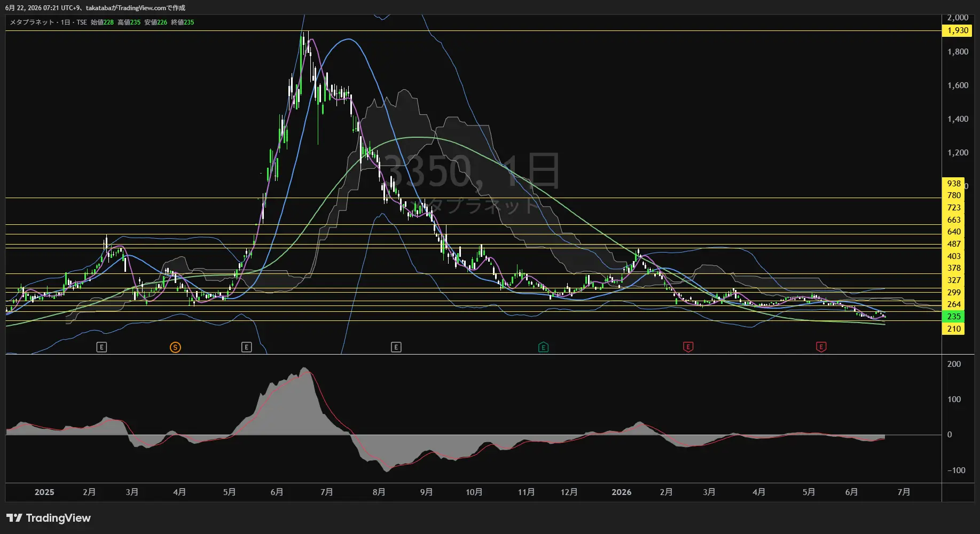980x534 pixels.
Task: Click the 100 indicator axis label
Action: click(954, 399)
